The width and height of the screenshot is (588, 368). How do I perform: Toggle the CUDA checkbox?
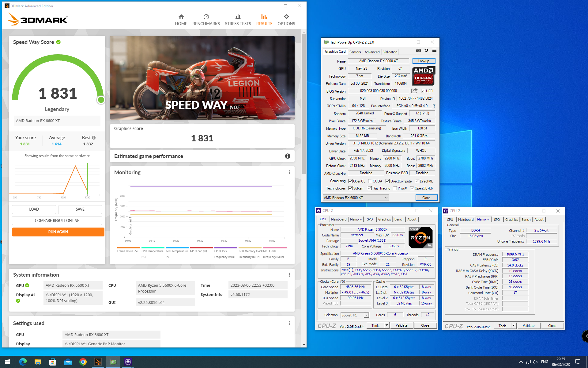point(370,181)
